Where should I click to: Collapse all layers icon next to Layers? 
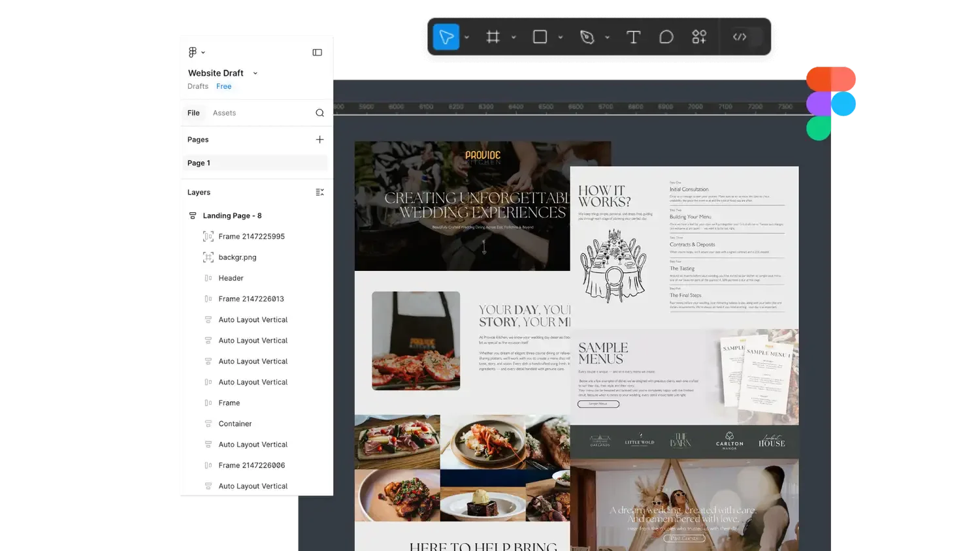tap(319, 193)
